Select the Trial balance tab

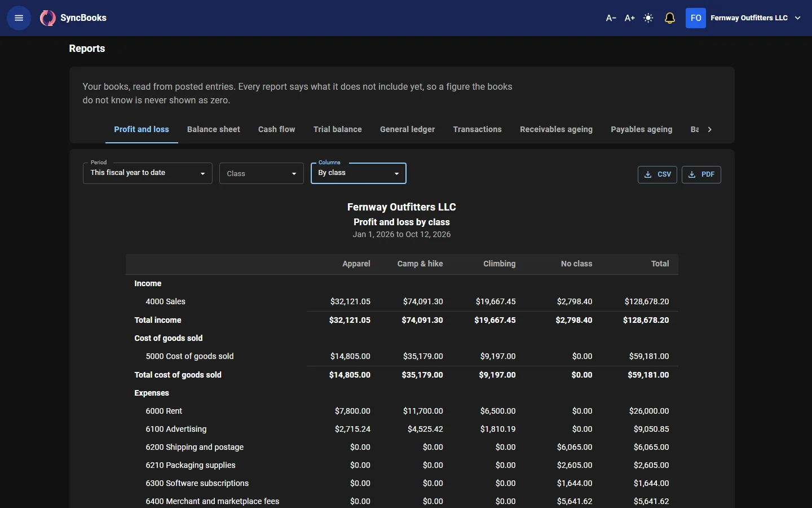338,129
